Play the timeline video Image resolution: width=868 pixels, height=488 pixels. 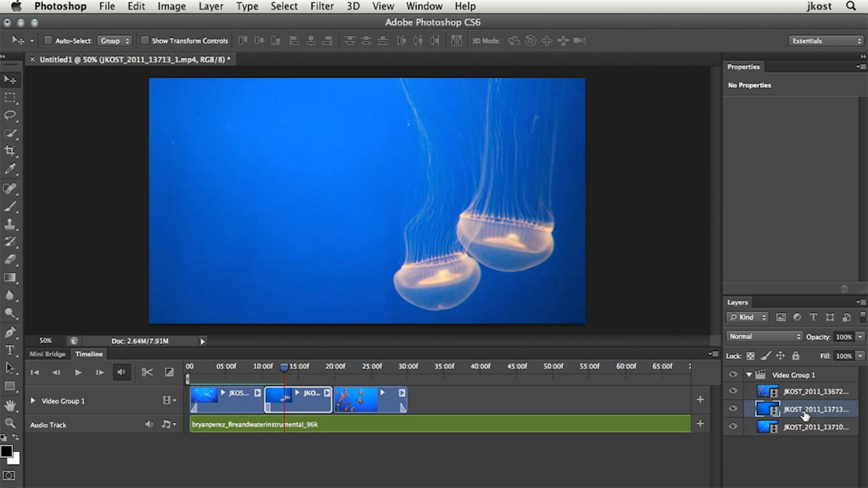tap(78, 372)
